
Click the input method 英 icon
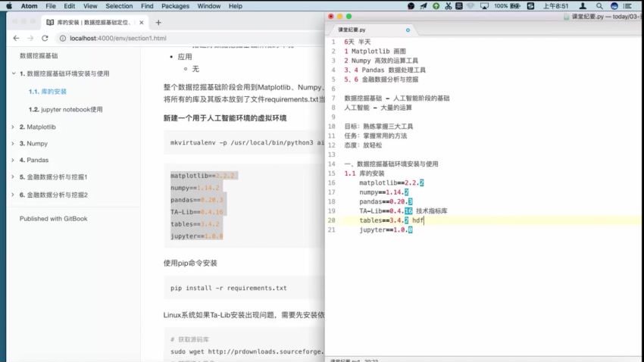pos(459,6)
